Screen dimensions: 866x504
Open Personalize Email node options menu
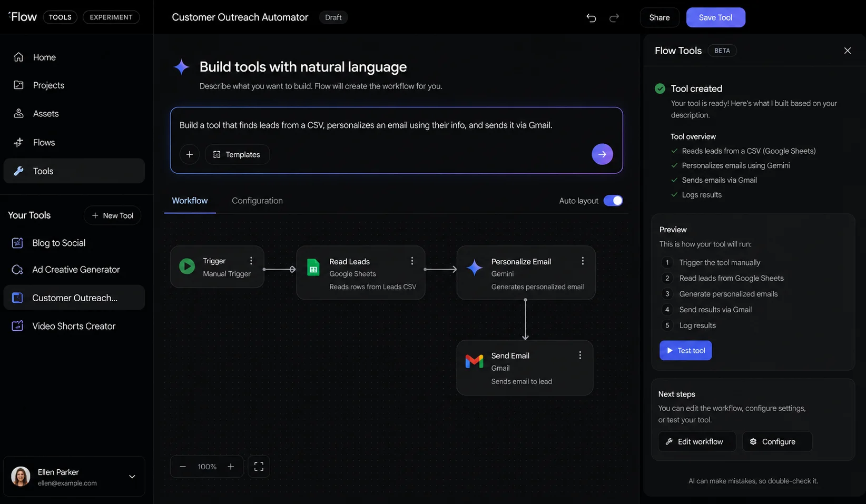(583, 261)
